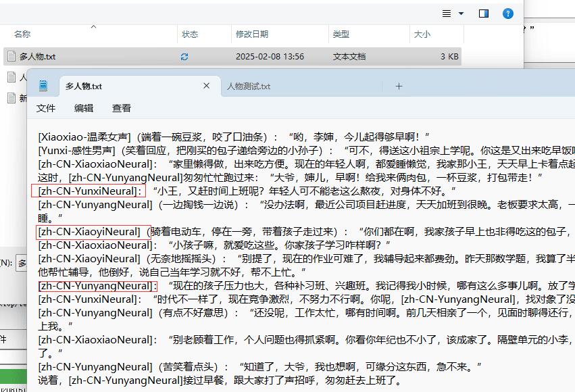This screenshot has height=392, width=575.
Task: Close the 多人物.txt tab with its X
Action: tap(207, 86)
